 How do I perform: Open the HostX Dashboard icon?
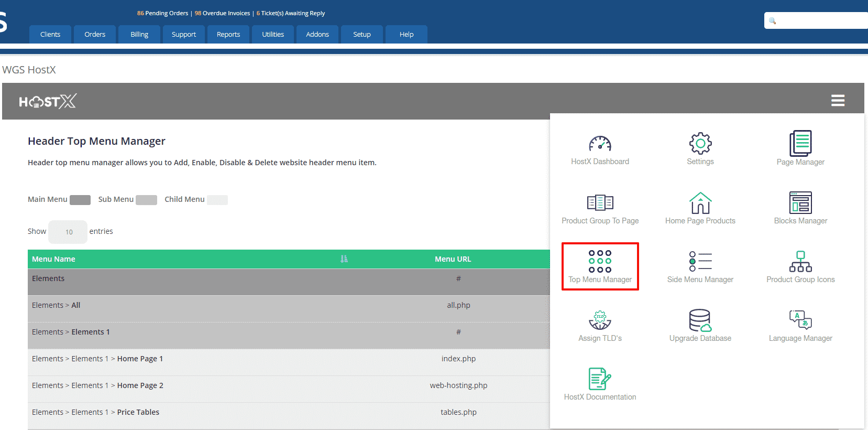[x=600, y=144]
